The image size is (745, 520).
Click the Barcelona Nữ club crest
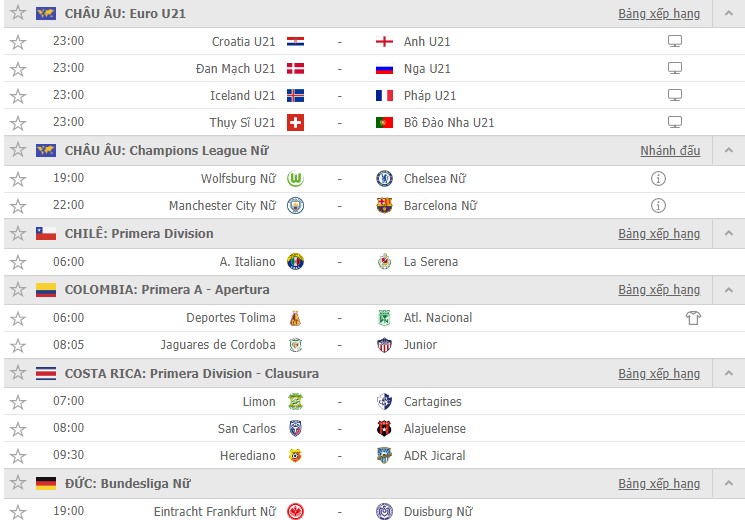click(x=384, y=205)
